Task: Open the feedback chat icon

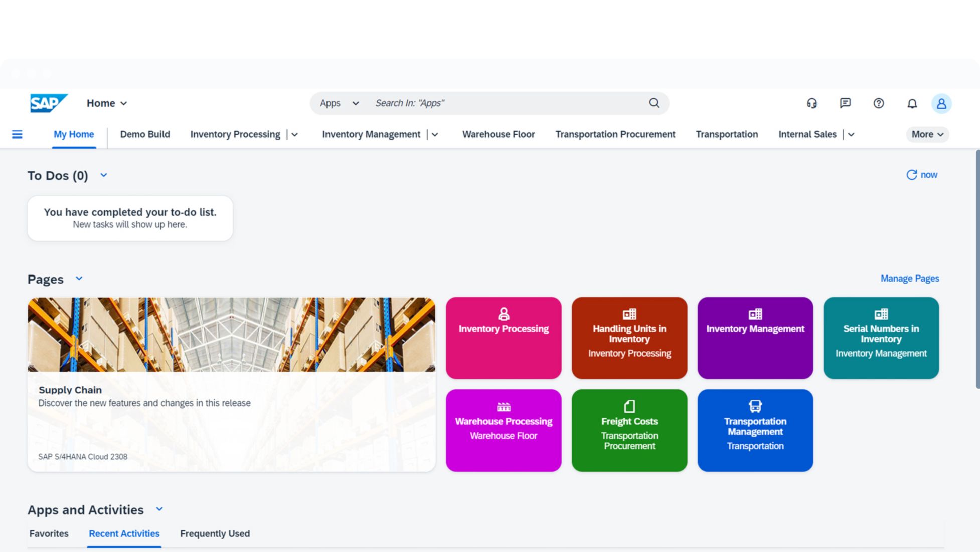Action: 845,103
